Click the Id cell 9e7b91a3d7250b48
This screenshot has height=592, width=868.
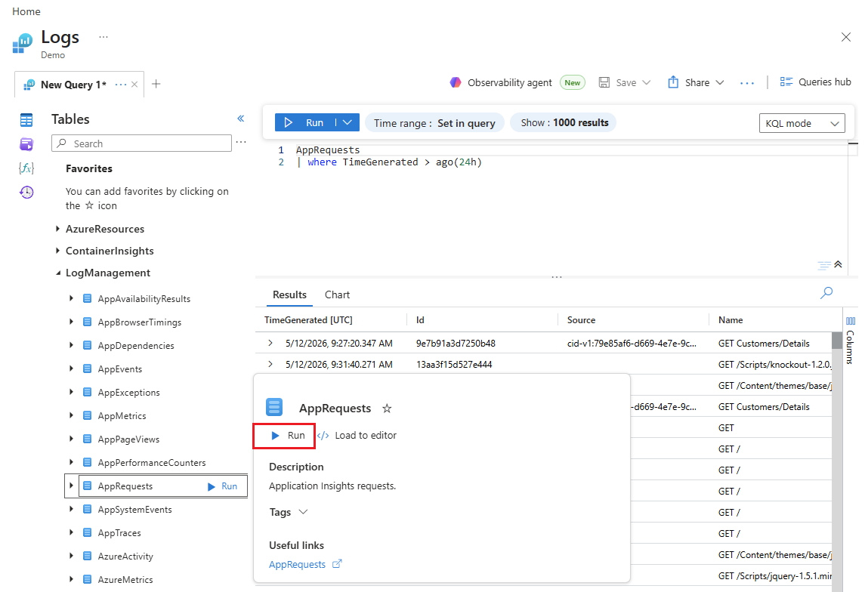coord(456,343)
